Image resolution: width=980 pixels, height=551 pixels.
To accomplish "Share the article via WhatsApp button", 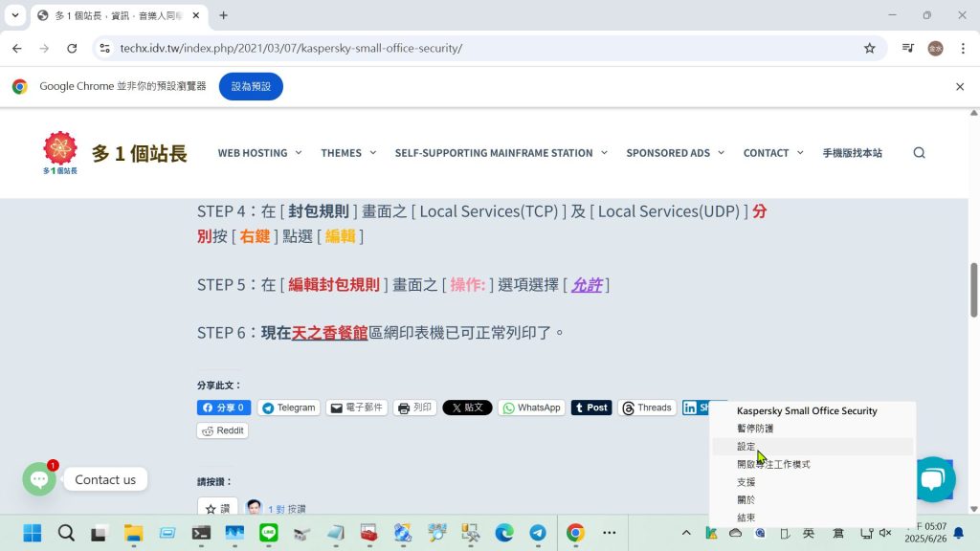I will tap(530, 408).
